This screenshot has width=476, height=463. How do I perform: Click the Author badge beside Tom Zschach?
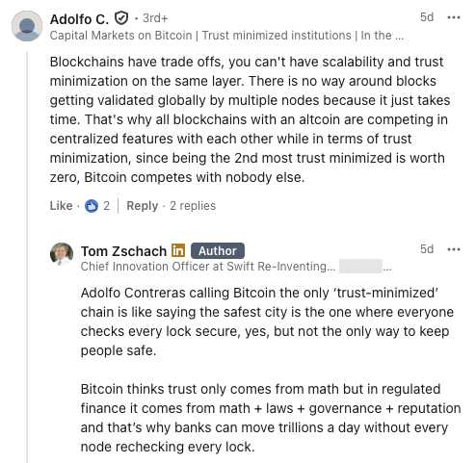218,251
